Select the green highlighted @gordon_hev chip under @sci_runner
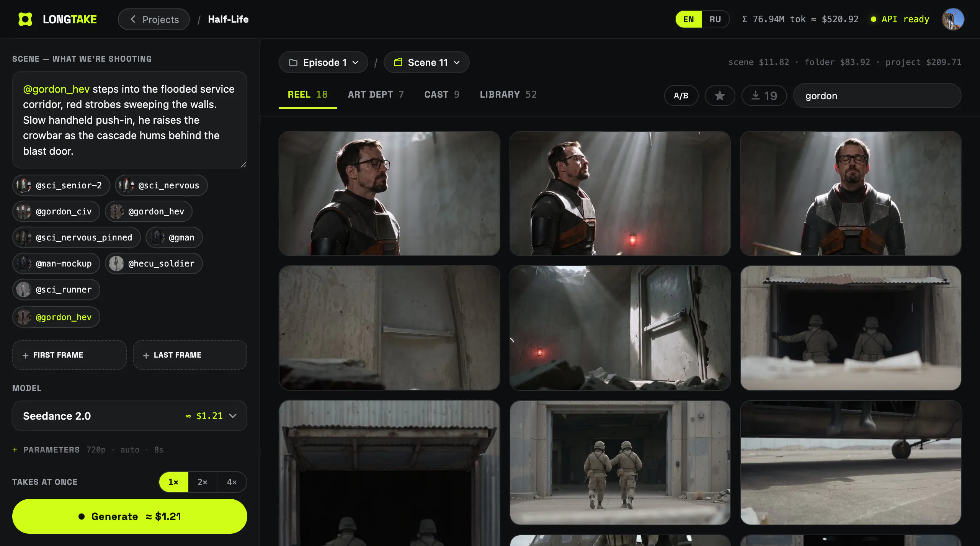This screenshot has height=546, width=980. pos(56,317)
